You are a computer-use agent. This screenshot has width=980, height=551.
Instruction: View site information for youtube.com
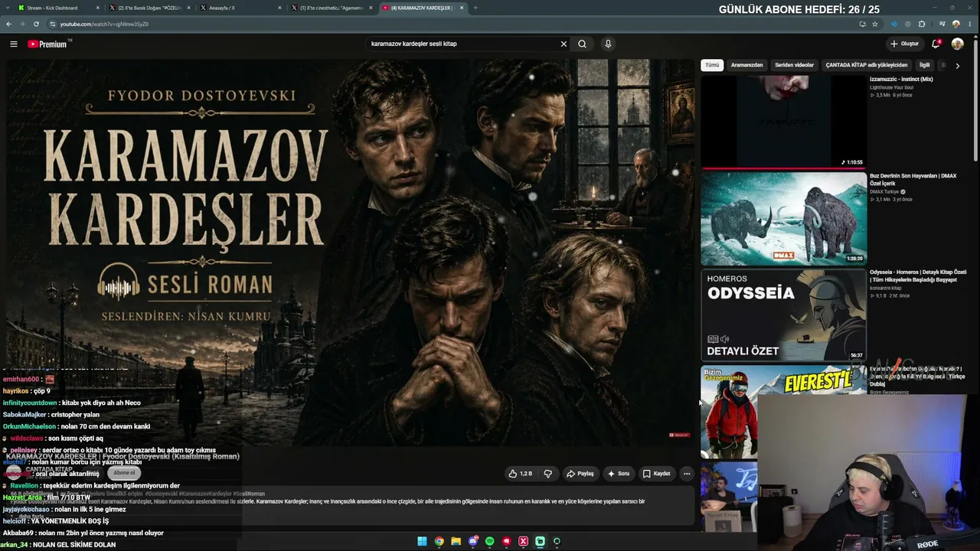click(53, 24)
